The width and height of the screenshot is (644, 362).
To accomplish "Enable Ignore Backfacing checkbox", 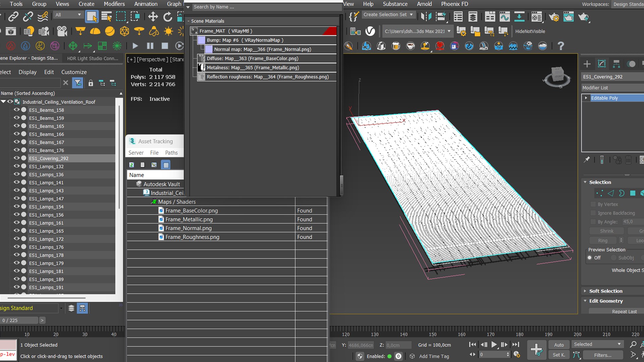I will (593, 213).
